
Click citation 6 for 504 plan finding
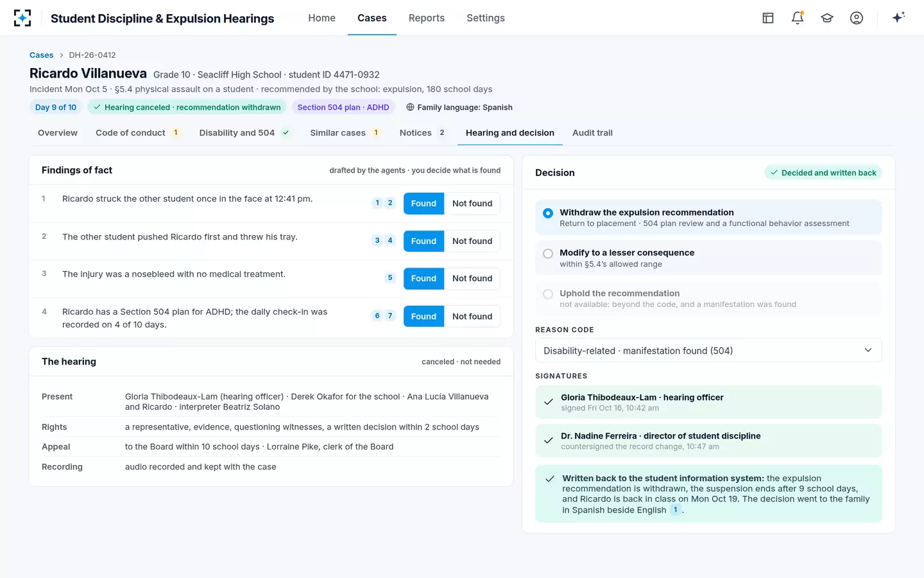coord(377,316)
